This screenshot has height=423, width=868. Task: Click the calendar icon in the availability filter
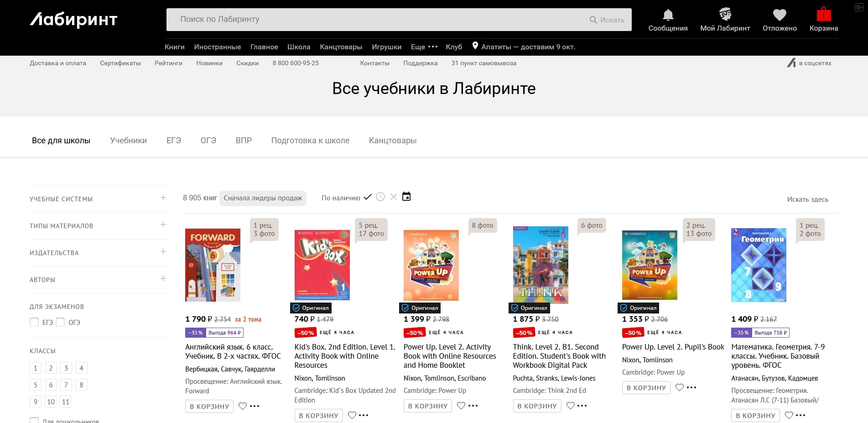click(x=406, y=197)
